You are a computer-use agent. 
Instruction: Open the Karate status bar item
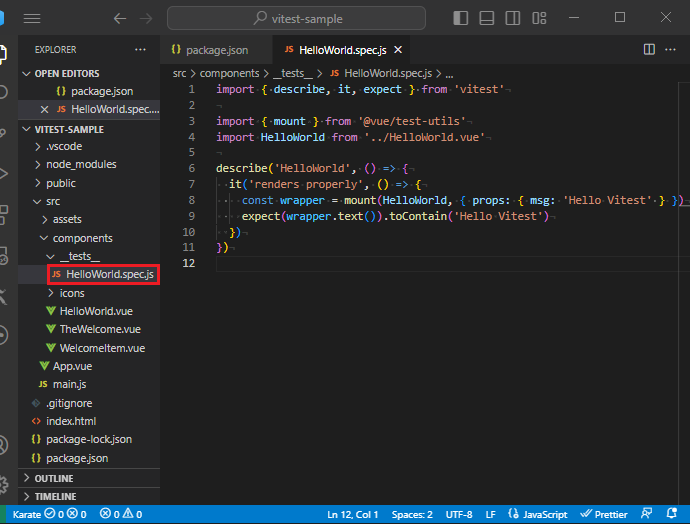tap(49, 514)
